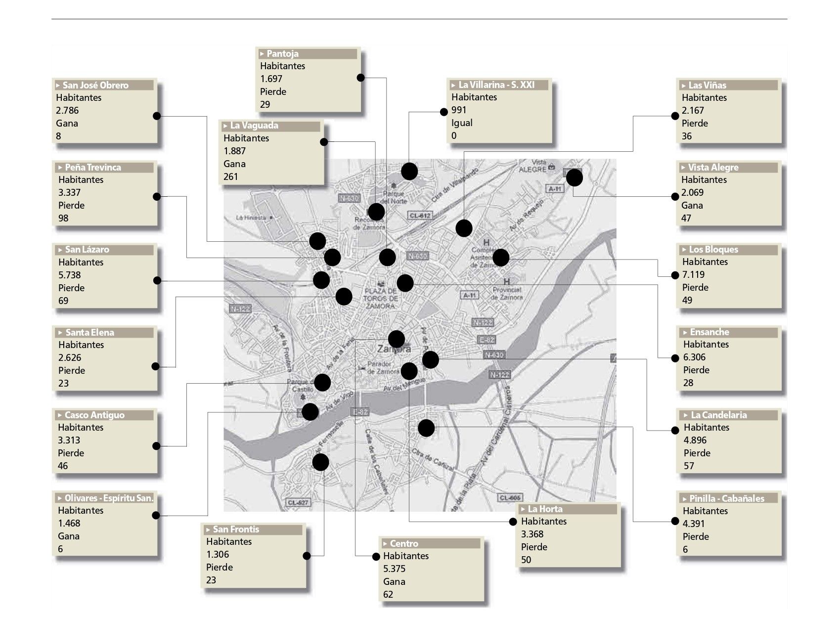
Task: Click the San Frontis card heading
Action: (236, 529)
